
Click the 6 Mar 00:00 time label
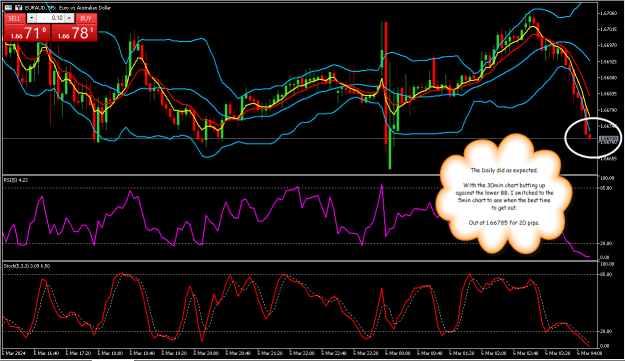pos(398,353)
